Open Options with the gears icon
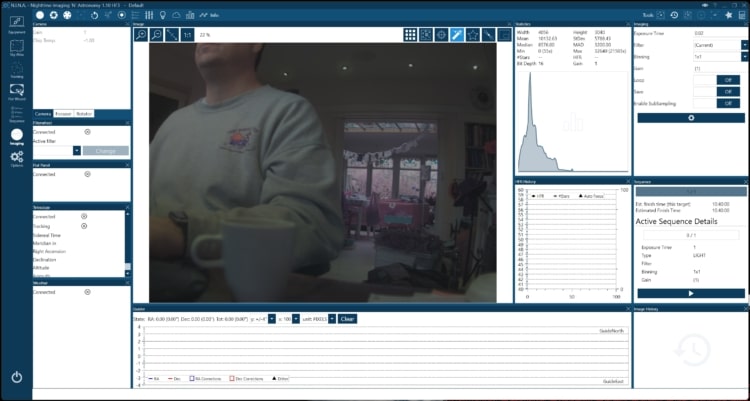 coord(17,159)
